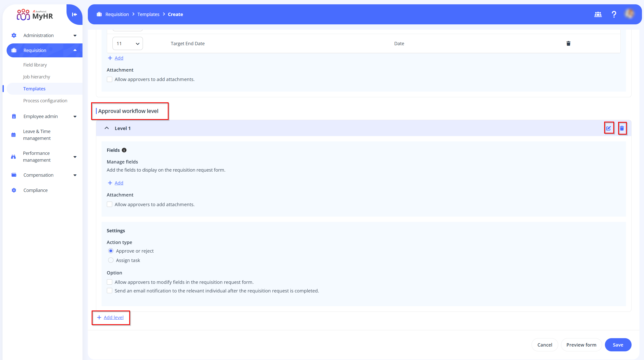Open Process configuration in the sidebar
The image size is (644, 360).
pos(45,101)
